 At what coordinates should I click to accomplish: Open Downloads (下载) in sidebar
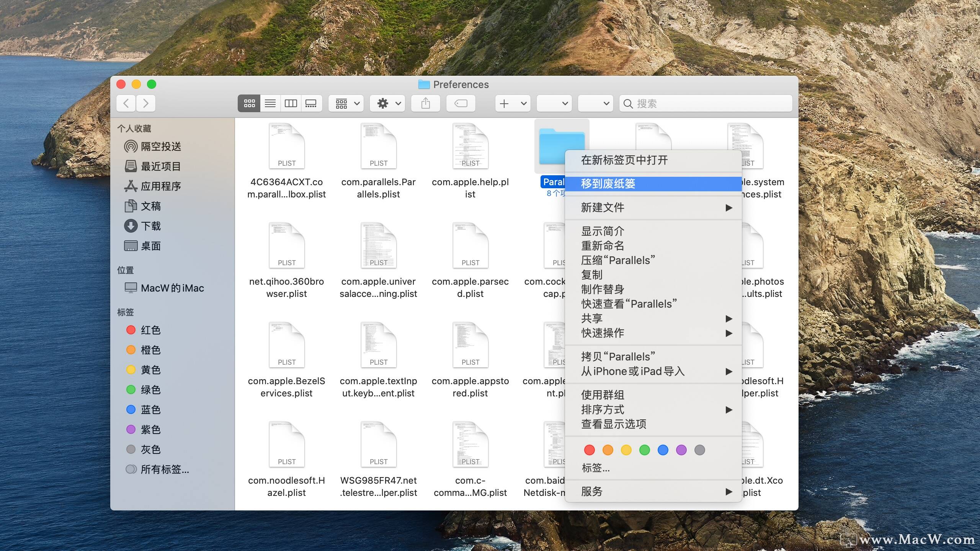tap(150, 226)
